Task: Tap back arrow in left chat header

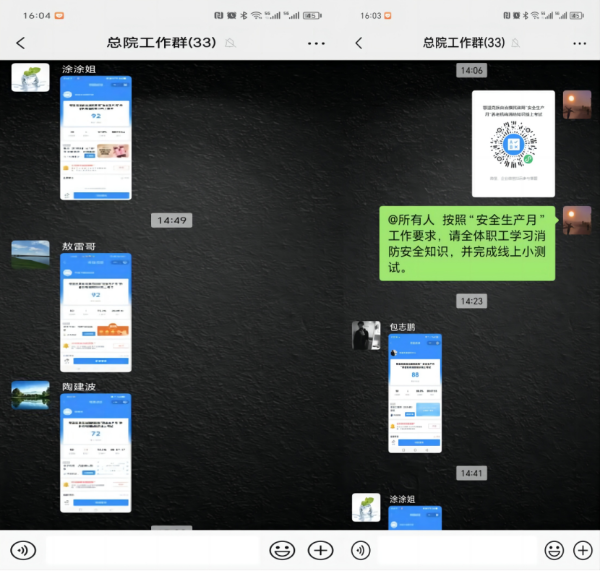Action: 21,43
